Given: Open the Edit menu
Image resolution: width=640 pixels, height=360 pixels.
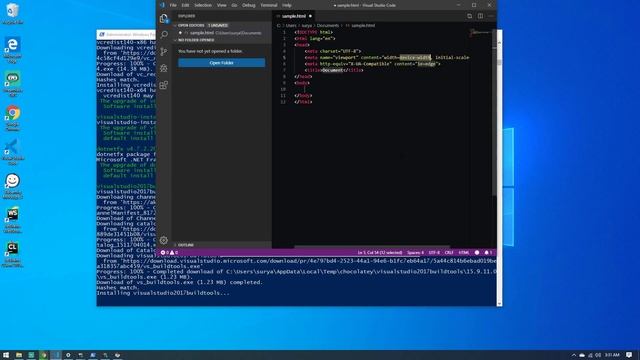Looking at the screenshot, I should [185, 5].
